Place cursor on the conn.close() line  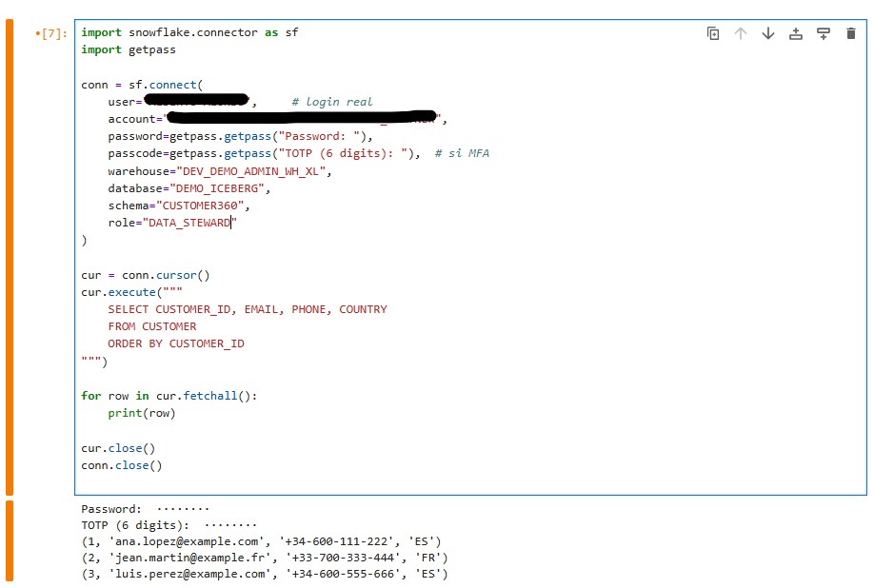click(x=122, y=465)
